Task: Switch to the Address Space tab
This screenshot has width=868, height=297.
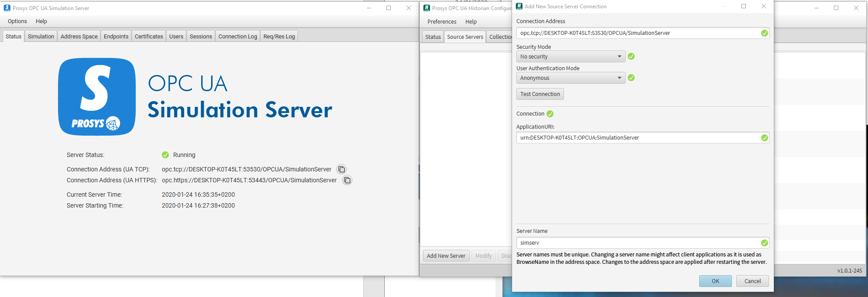Action: 79,36
